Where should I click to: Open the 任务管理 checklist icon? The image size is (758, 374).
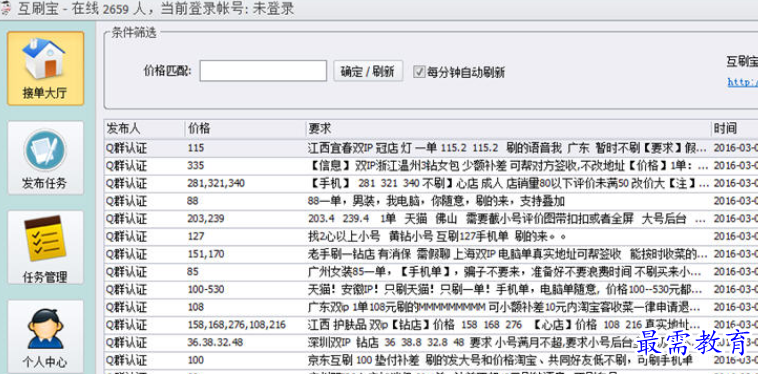coord(45,247)
